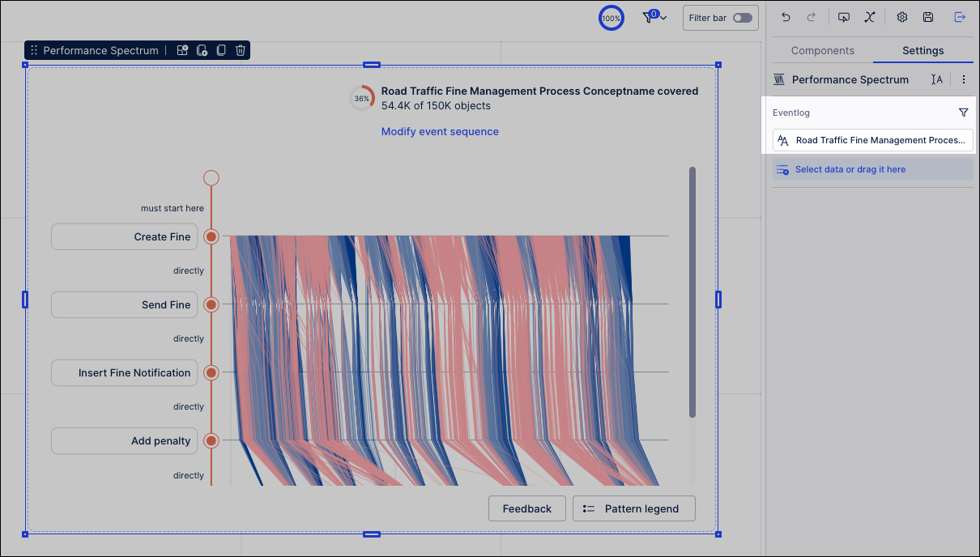Select the Settings tab
This screenshot has height=557, width=980.
tap(922, 50)
